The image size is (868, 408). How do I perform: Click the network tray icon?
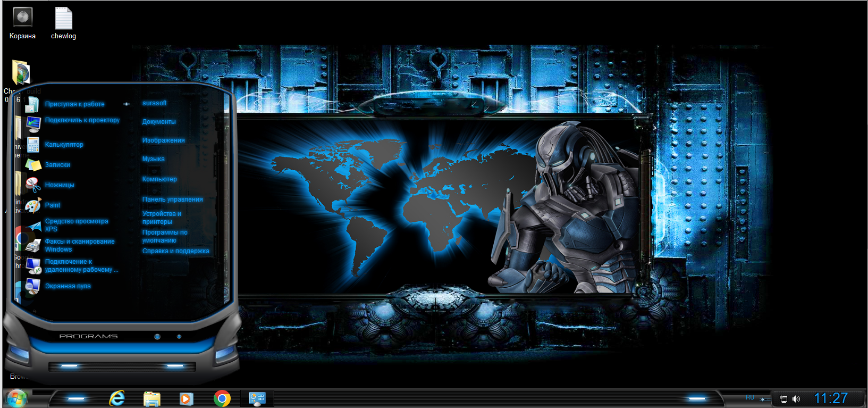783,399
